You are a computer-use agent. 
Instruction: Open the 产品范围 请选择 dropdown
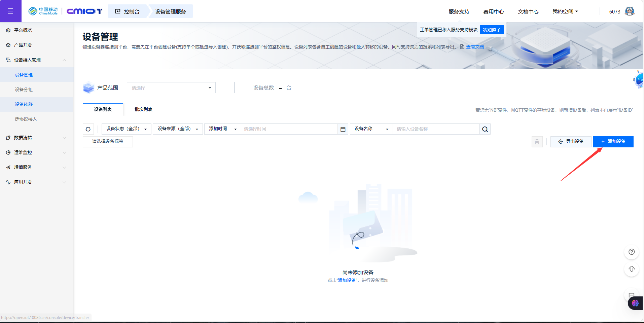coord(171,87)
